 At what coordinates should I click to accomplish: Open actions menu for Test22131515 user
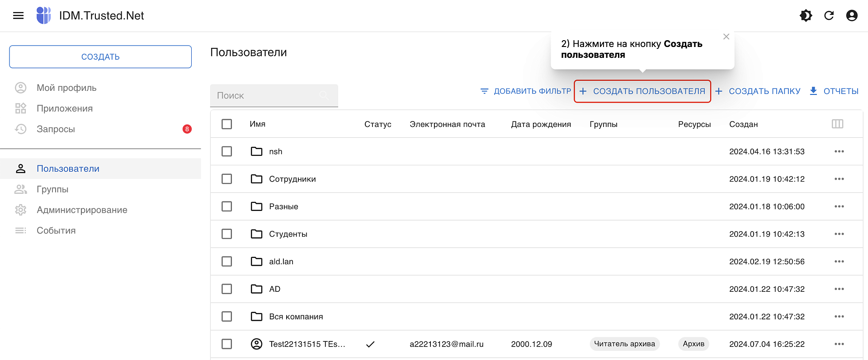tap(839, 344)
